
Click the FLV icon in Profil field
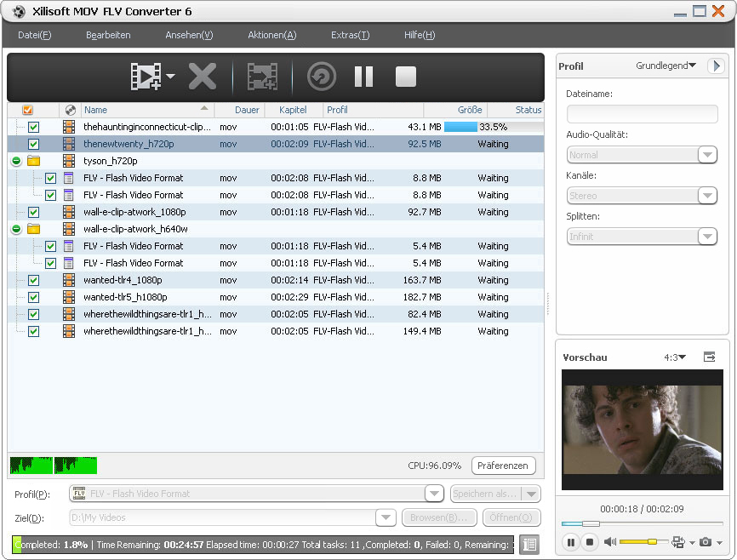click(x=79, y=494)
